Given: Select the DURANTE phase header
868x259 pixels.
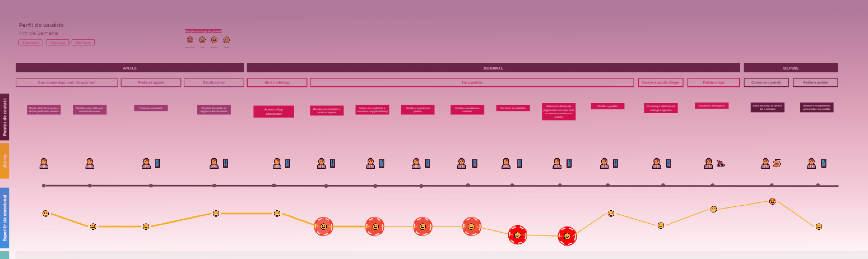Looking at the screenshot, I should 493,68.
